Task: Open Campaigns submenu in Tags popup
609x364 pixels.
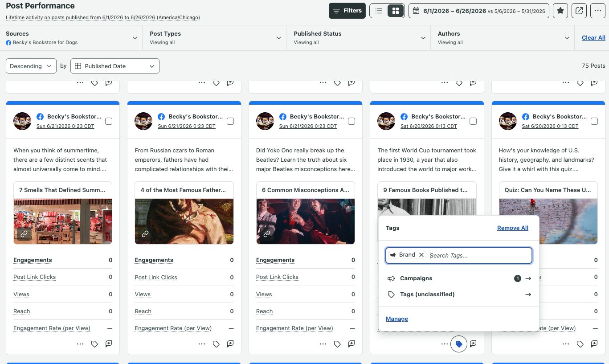Action: [459, 278]
